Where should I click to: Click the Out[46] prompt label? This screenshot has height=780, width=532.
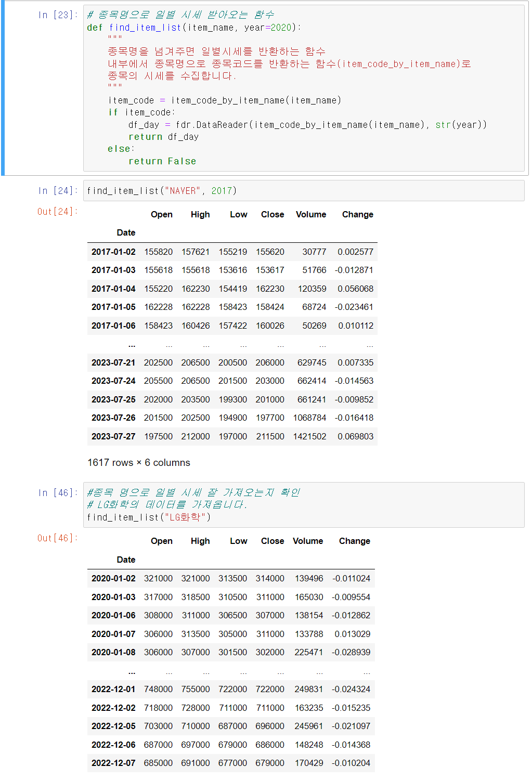coord(58,538)
